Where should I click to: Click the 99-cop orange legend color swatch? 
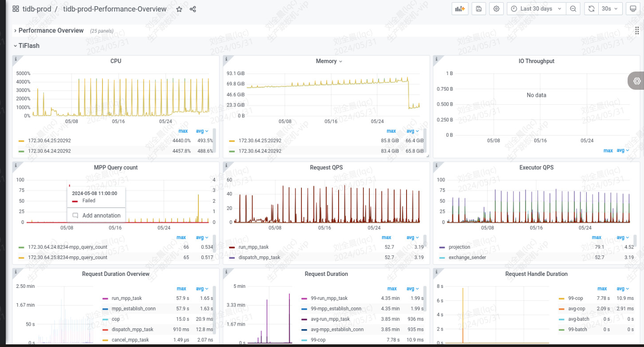[561, 299]
